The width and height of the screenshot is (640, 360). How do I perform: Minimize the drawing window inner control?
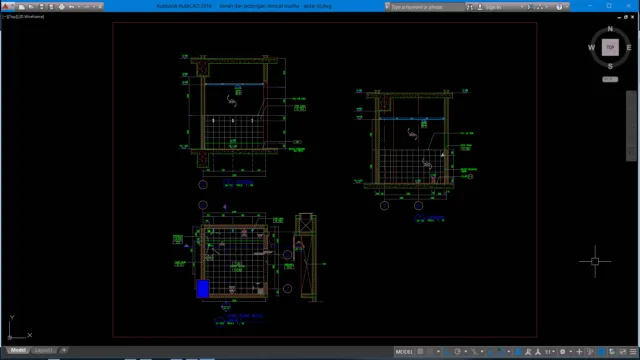point(619,17)
